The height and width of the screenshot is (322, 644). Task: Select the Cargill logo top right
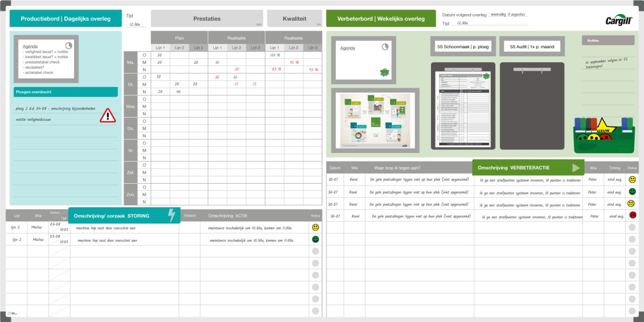click(x=618, y=21)
